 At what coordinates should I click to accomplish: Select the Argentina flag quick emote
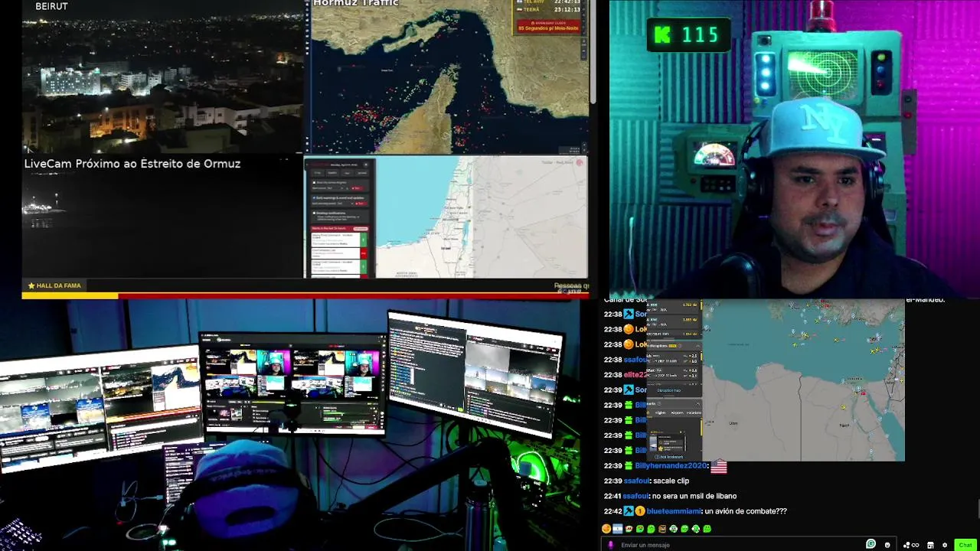pos(617,529)
